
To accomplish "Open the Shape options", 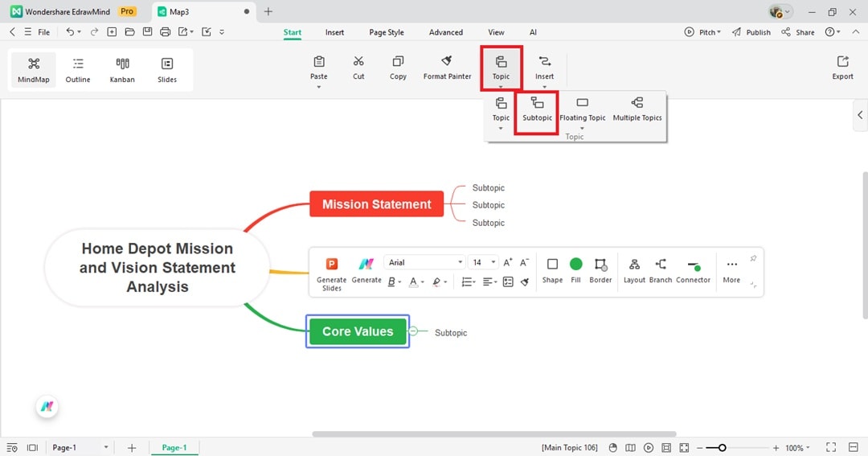I will 552,270.
